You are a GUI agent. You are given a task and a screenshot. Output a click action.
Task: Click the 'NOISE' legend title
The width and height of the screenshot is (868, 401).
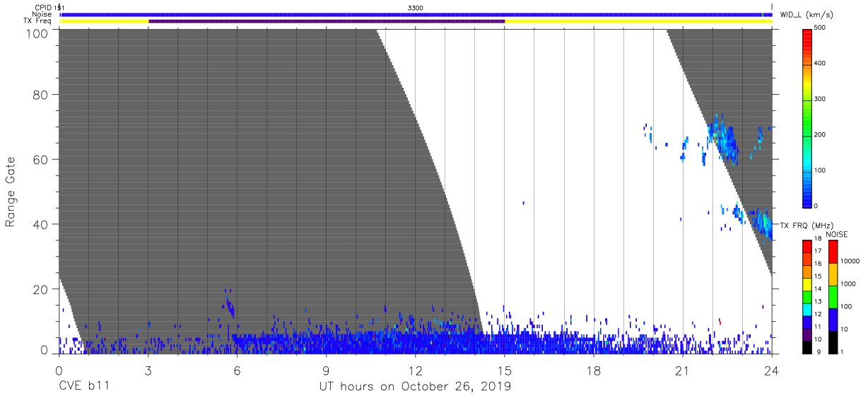(x=837, y=234)
